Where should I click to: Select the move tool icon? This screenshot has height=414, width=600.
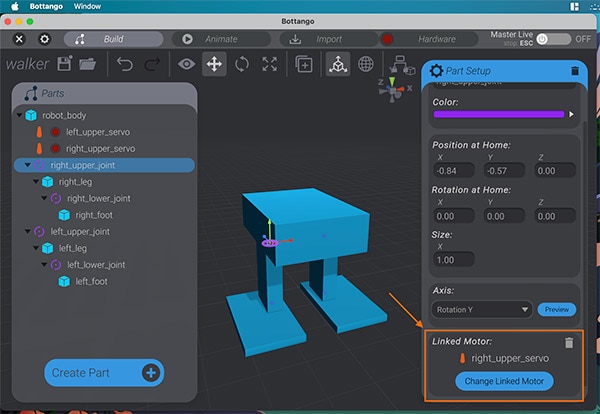(213, 64)
